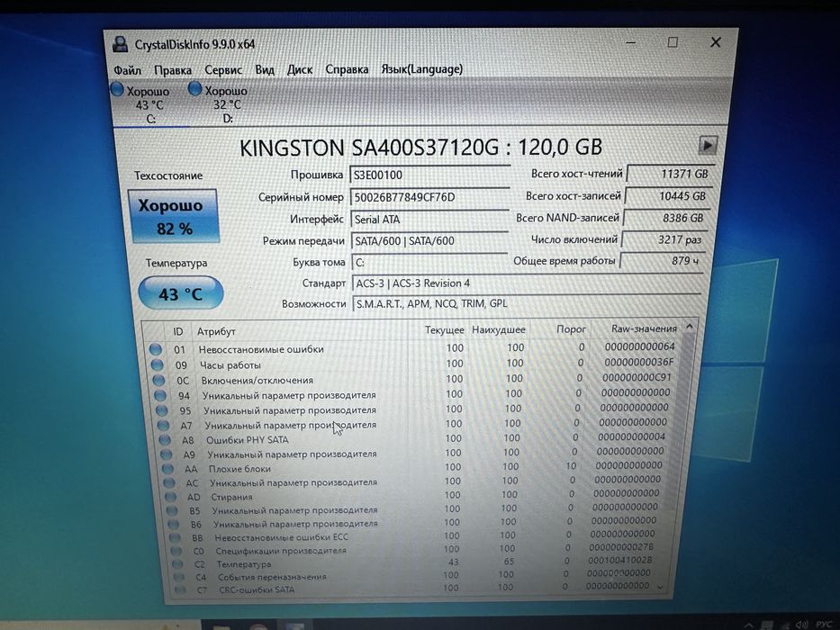Click raw value 000000000C91 of Включения/отключения

click(x=637, y=377)
